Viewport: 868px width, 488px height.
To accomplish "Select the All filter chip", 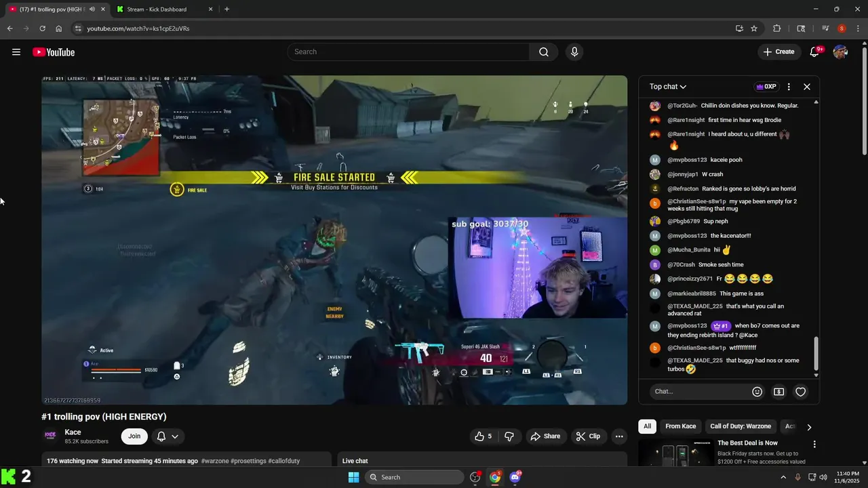I will click(x=648, y=426).
